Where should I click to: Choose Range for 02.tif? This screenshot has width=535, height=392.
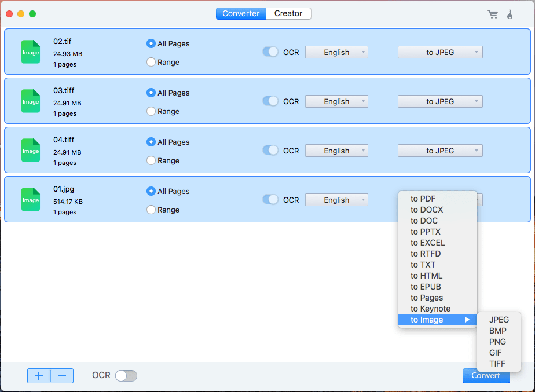click(x=151, y=62)
